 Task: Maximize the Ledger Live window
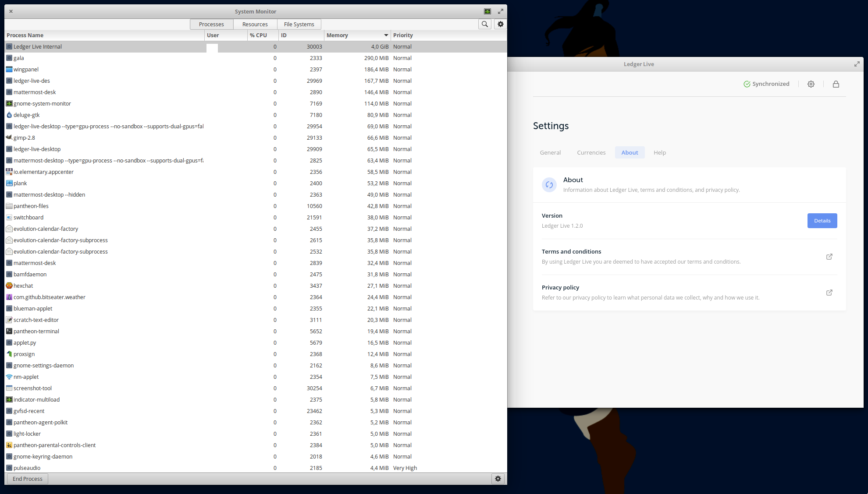tap(857, 64)
